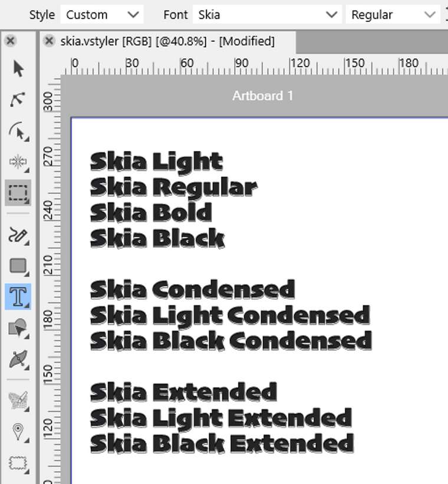Select the Node editing tool

coord(18,100)
